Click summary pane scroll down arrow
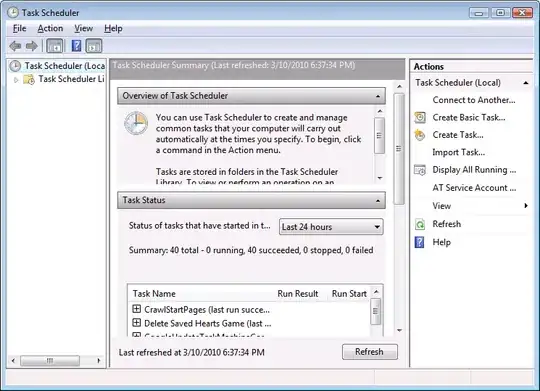Screen dimensions: 540x391 click(x=399, y=330)
